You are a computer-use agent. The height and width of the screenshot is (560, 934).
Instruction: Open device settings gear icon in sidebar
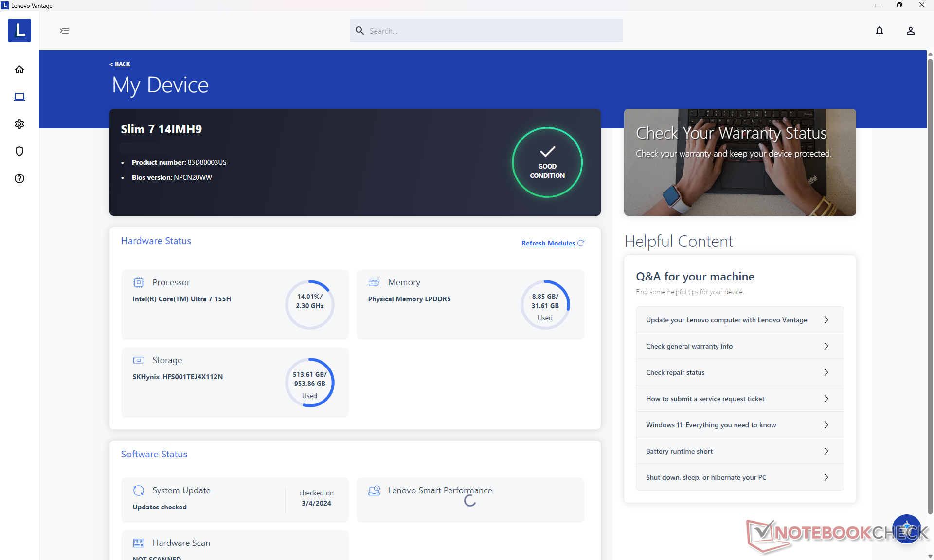[19, 124]
